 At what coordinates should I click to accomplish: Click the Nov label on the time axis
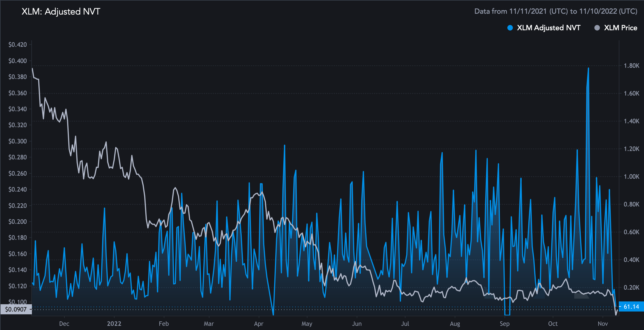pos(603,324)
